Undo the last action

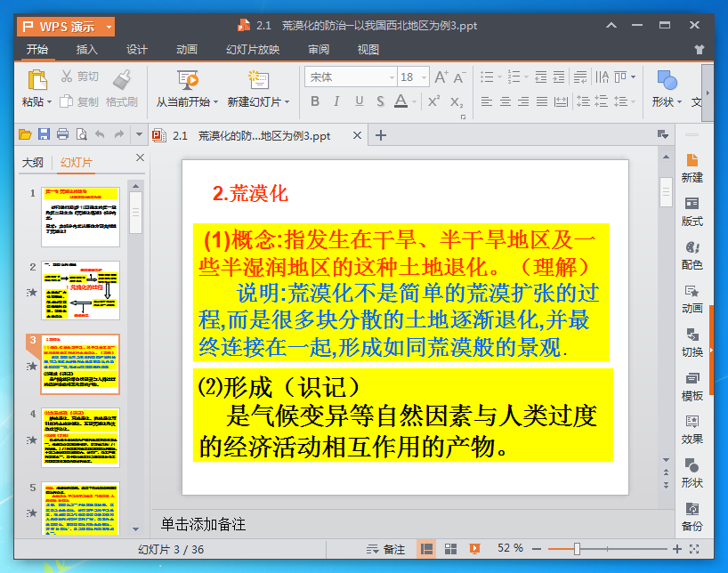(x=100, y=134)
